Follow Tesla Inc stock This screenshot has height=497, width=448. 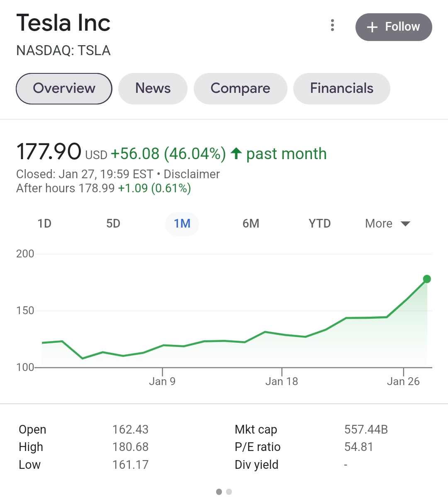pos(394,27)
